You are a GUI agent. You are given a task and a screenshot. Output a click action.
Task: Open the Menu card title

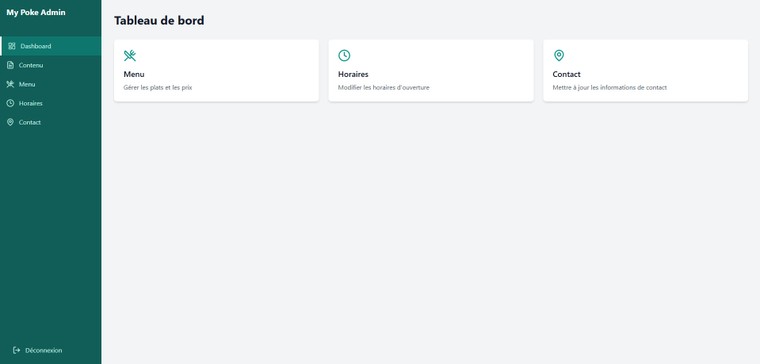[134, 74]
